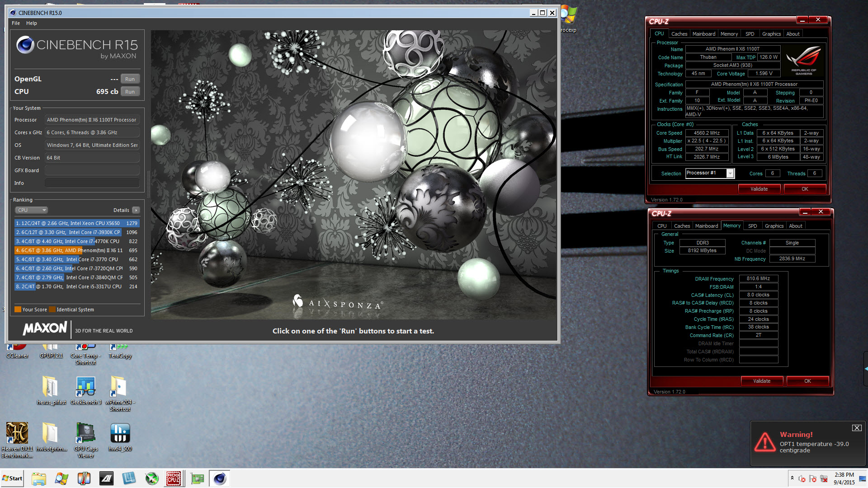Select the AMD Phenom II X6 ranking row
The image size is (868, 488).
click(x=77, y=250)
